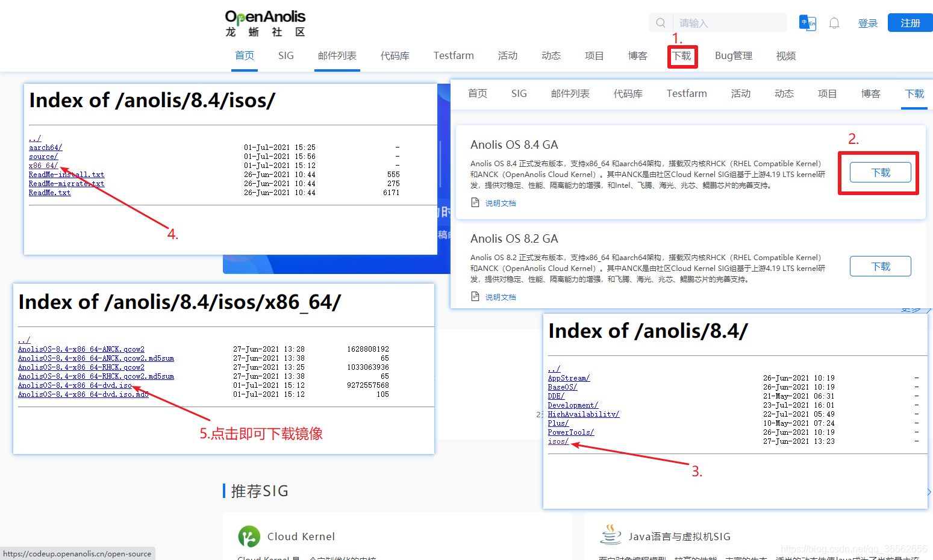Image resolution: width=933 pixels, height=560 pixels.
Task: Select 博客 tab in the inset download panel
Action: pos(871,93)
